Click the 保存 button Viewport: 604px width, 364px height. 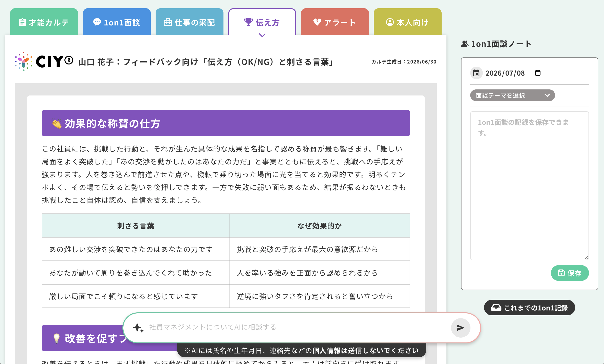[x=569, y=273]
